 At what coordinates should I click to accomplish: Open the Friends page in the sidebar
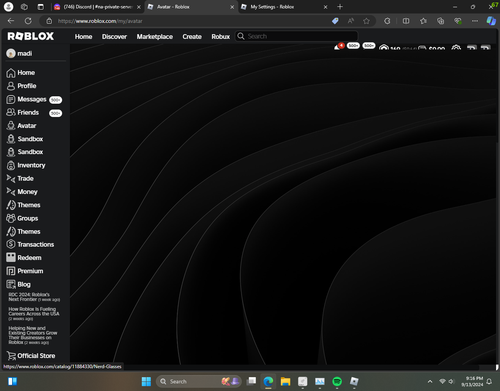(34, 113)
